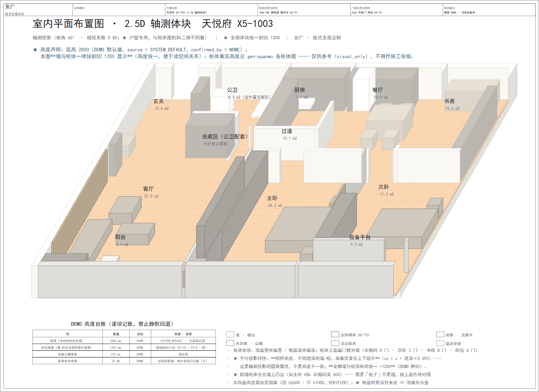Select the 次卧 room label
Image resolution: width=539 pixels, height=392 pixels.
tap(384, 187)
